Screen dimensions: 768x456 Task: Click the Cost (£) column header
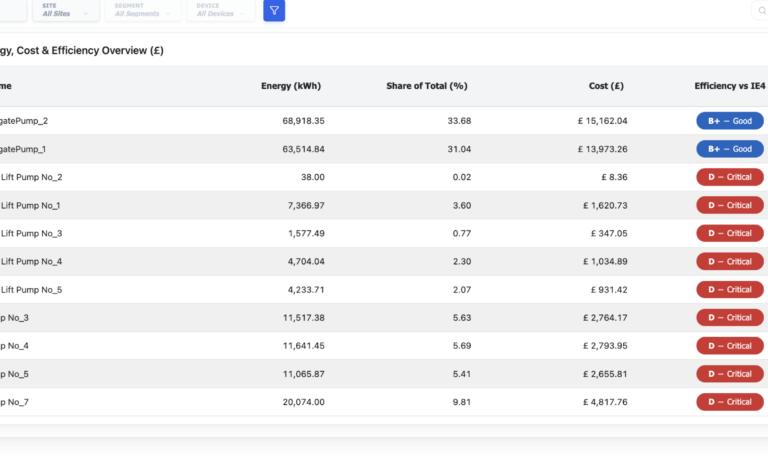click(x=606, y=86)
